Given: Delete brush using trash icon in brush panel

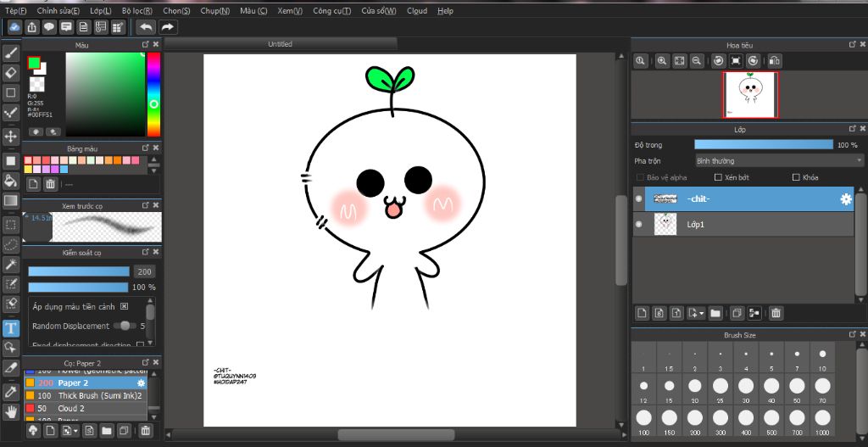Looking at the screenshot, I should coord(145,430).
